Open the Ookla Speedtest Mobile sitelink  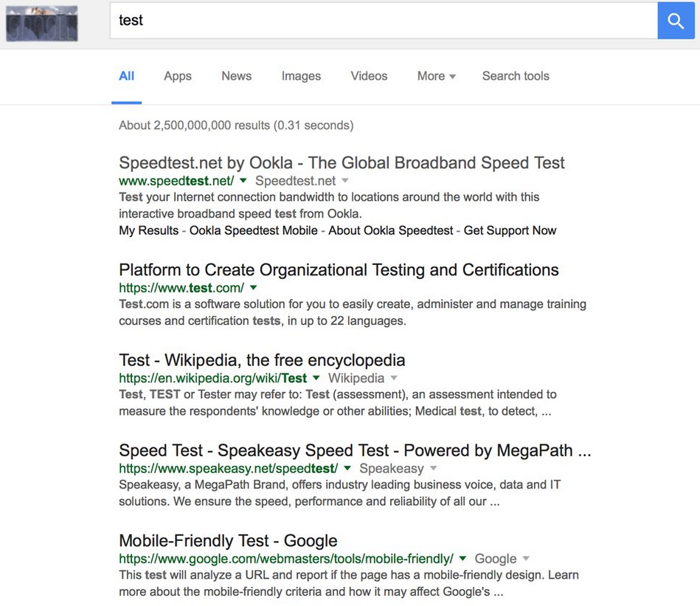[x=253, y=230]
